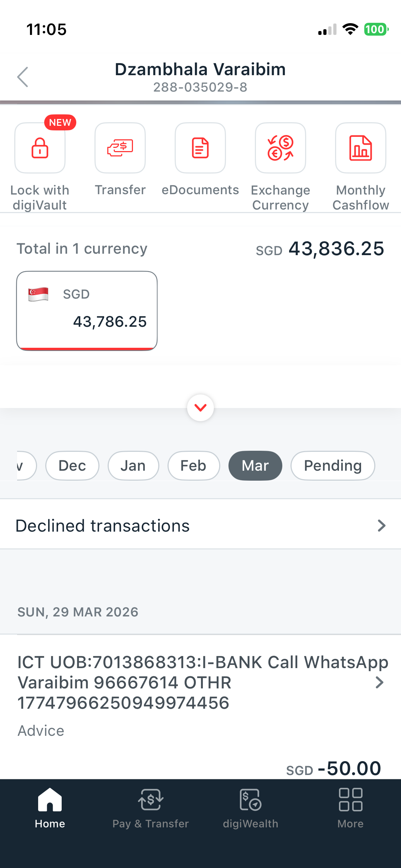Select the Dec month filter
The width and height of the screenshot is (401, 868).
(x=72, y=466)
